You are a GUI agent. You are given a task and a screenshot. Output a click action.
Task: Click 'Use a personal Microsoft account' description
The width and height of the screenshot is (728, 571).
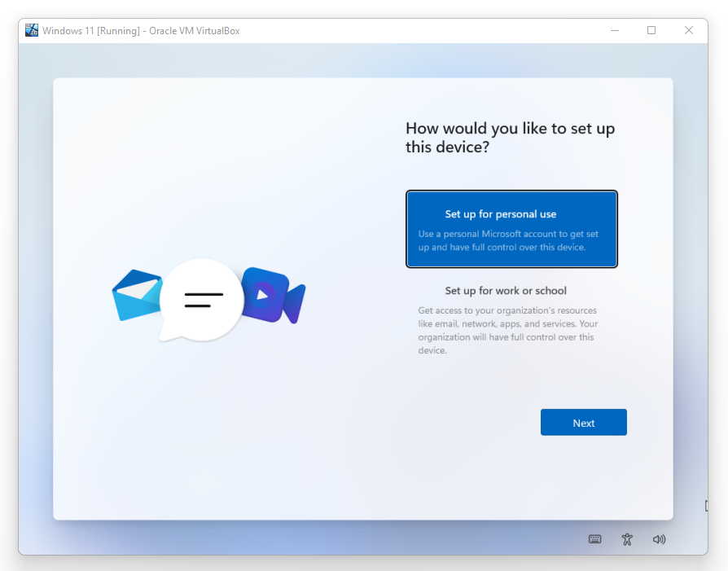tap(508, 240)
